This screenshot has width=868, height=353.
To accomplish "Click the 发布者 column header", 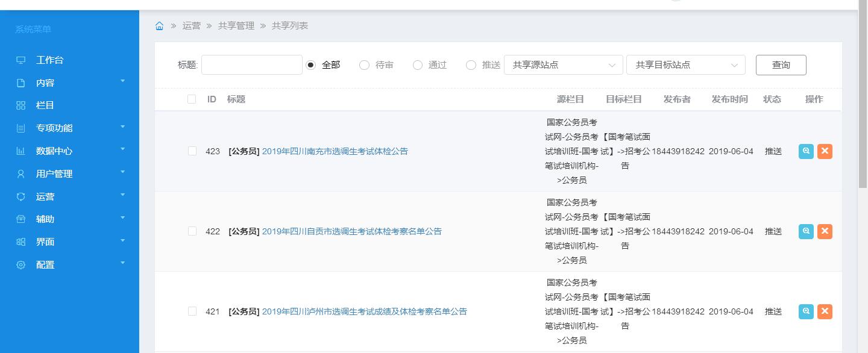I will [x=677, y=99].
